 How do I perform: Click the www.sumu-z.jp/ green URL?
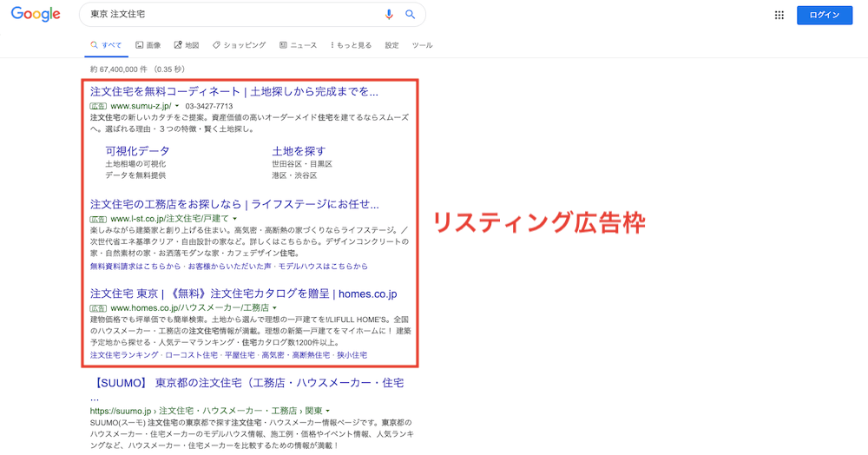point(141,106)
